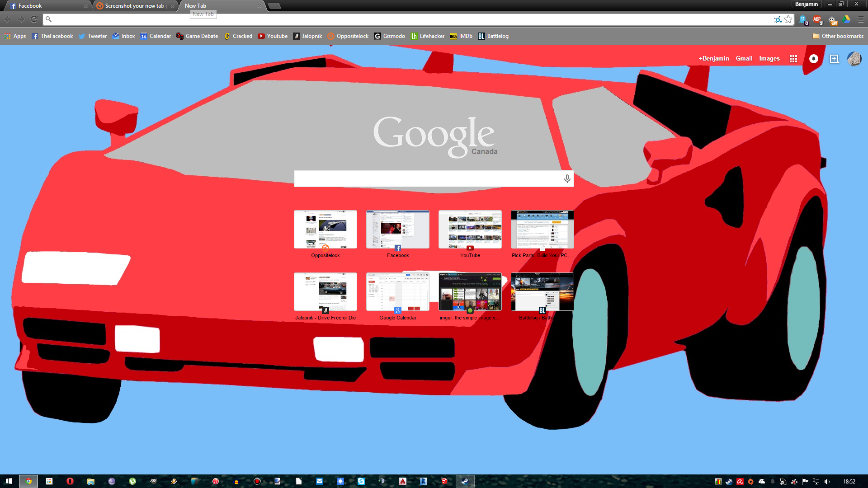
Task: Open the Benjamin profile switcher
Action: [x=807, y=4]
